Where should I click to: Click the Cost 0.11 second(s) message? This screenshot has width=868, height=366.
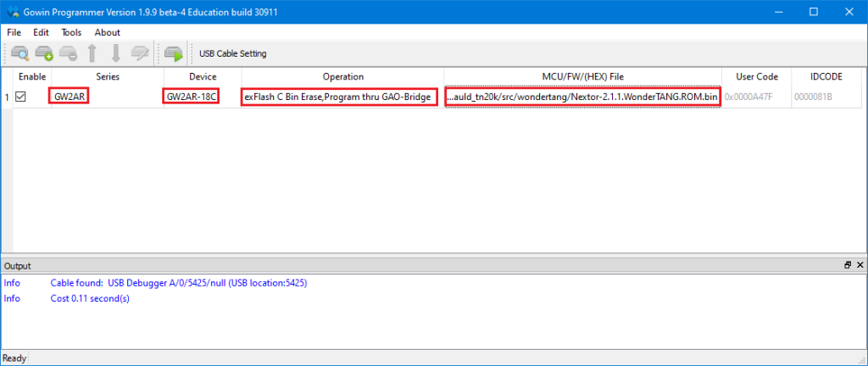[x=90, y=298]
